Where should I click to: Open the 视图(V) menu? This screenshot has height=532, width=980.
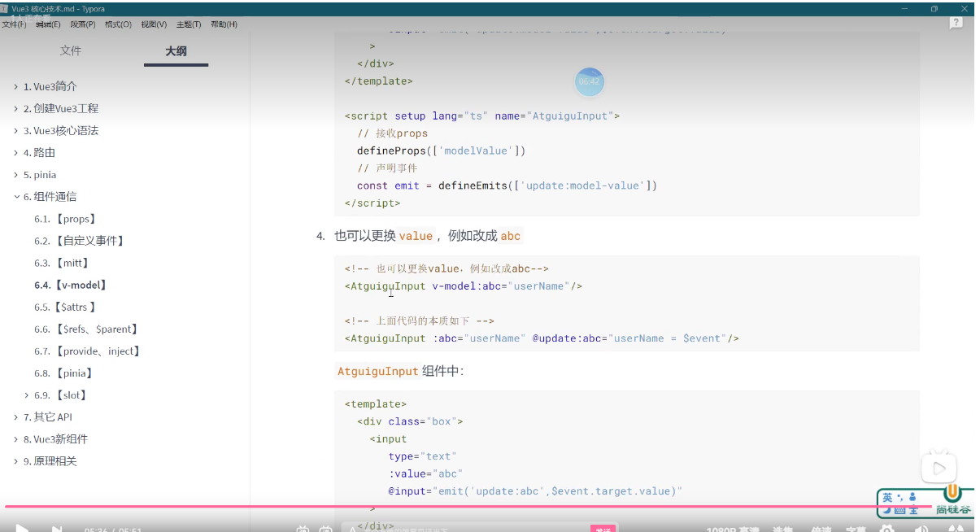coord(154,24)
